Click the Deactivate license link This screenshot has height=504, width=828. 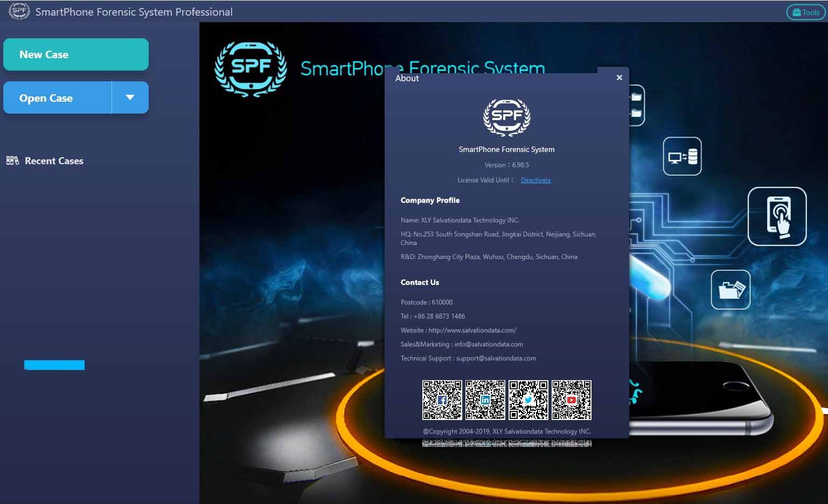point(535,180)
